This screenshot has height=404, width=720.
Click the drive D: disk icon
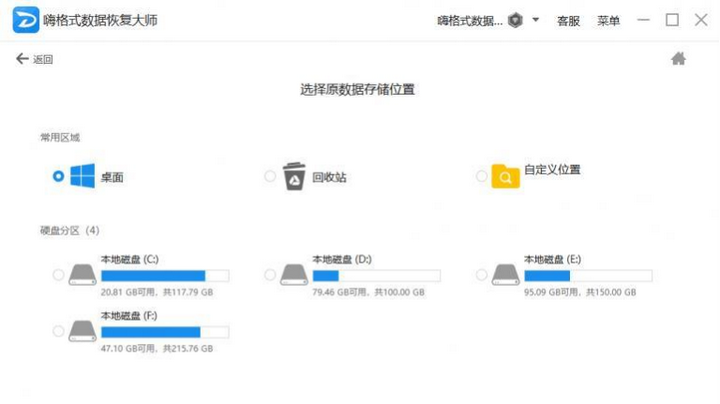(294, 275)
